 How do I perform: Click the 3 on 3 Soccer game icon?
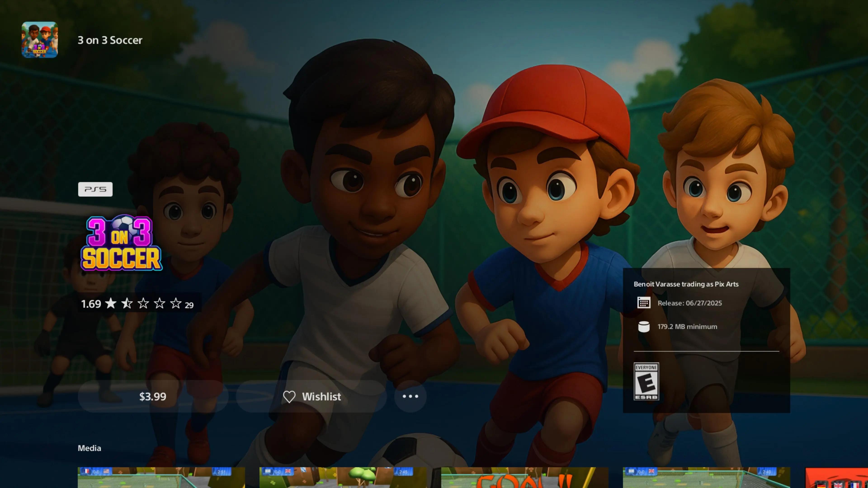[x=40, y=40]
